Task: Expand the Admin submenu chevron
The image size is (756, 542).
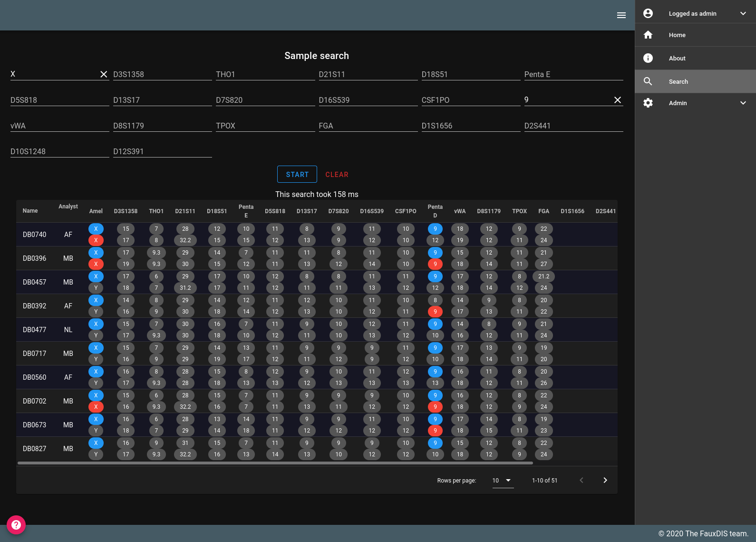Action: (x=743, y=103)
